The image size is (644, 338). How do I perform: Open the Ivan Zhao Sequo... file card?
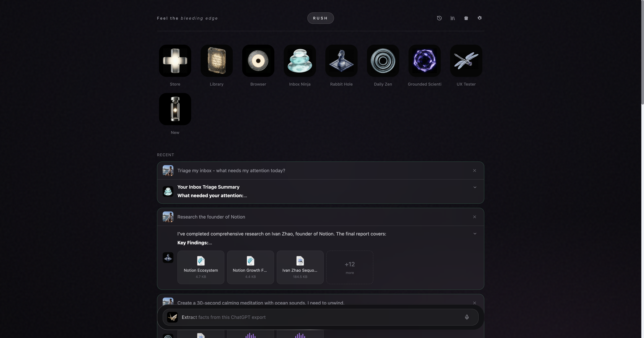(x=300, y=267)
